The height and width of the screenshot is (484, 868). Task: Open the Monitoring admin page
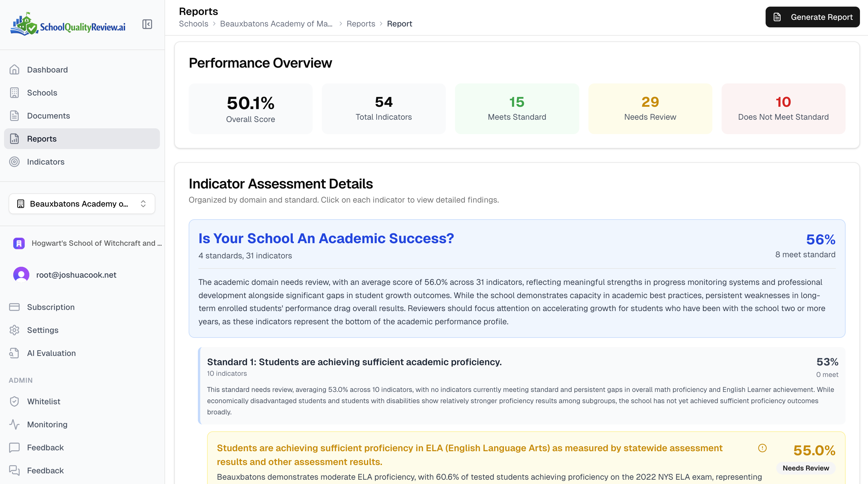(47, 424)
